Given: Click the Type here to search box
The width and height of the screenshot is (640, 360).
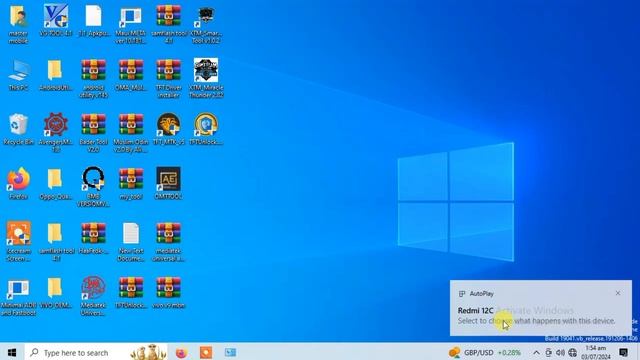Looking at the screenshot, I should pyautogui.click(x=96, y=352).
